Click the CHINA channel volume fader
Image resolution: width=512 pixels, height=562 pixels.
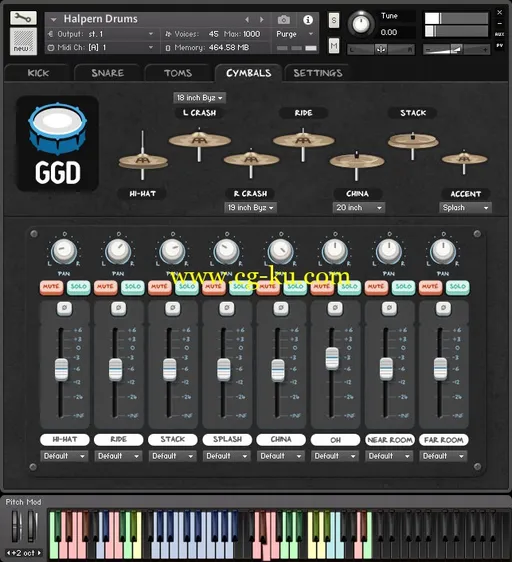coord(278,370)
